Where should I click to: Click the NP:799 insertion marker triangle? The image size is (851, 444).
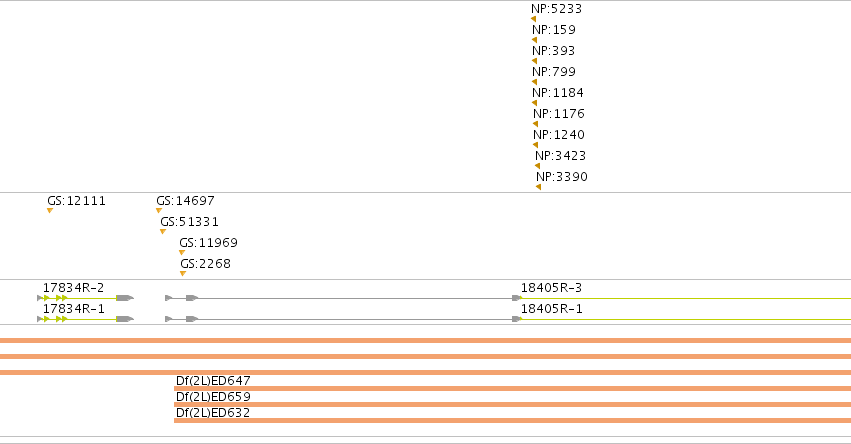(535, 83)
